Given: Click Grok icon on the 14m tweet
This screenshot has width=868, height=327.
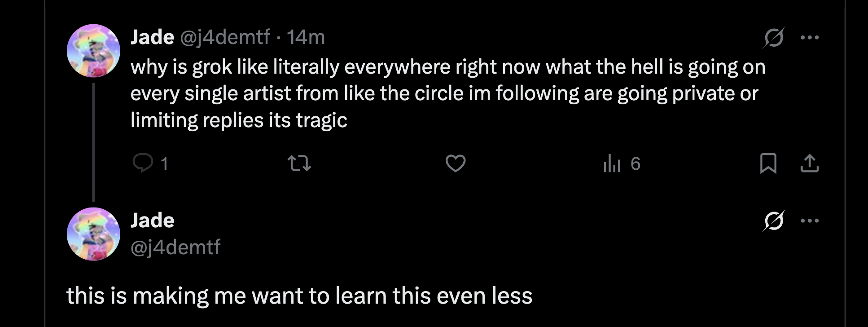Looking at the screenshot, I should pos(774,37).
